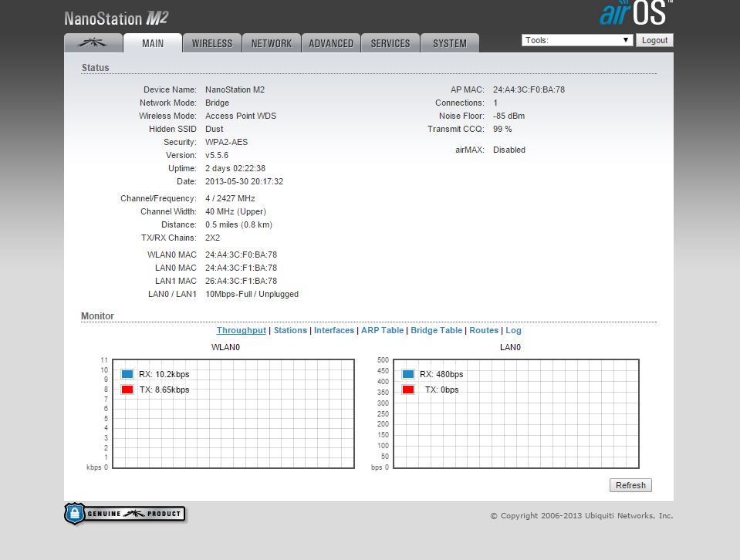Viewport: 740px width, 560px height.
Task: Click the TX/RX Chains value 2X2
Action: click(x=212, y=238)
